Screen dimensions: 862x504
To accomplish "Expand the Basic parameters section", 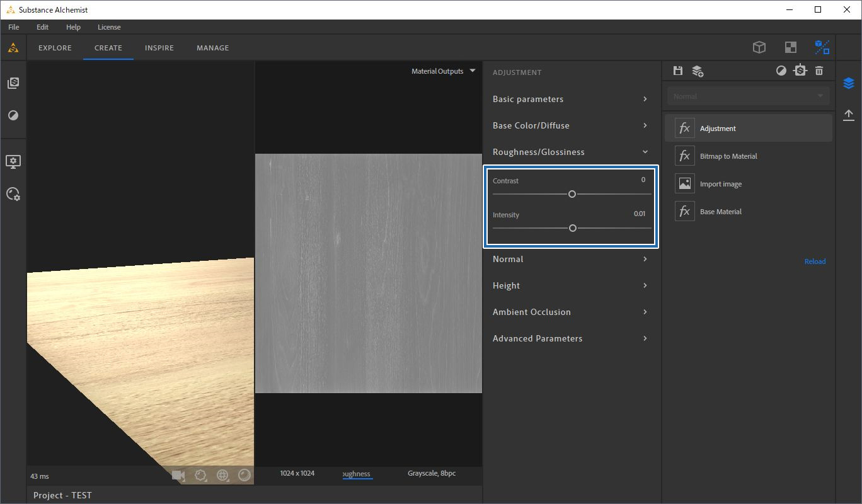I will pyautogui.click(x=570, y=99).
